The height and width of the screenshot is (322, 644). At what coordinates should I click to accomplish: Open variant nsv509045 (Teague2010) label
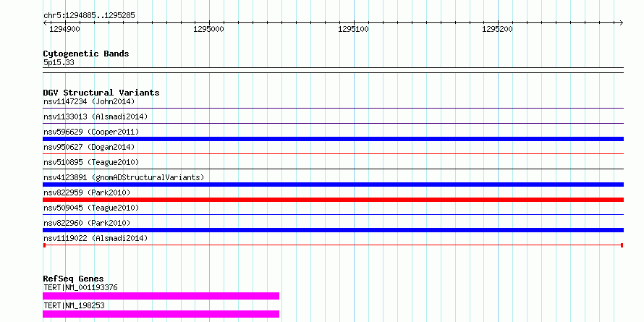[x=91, y=208]
